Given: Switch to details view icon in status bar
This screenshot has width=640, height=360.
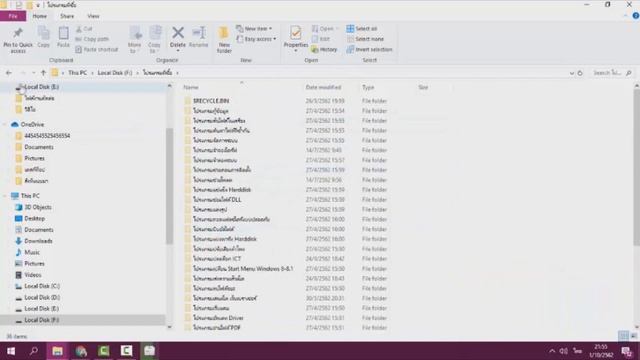Looking at the screenshot, I should click(623, 336).
